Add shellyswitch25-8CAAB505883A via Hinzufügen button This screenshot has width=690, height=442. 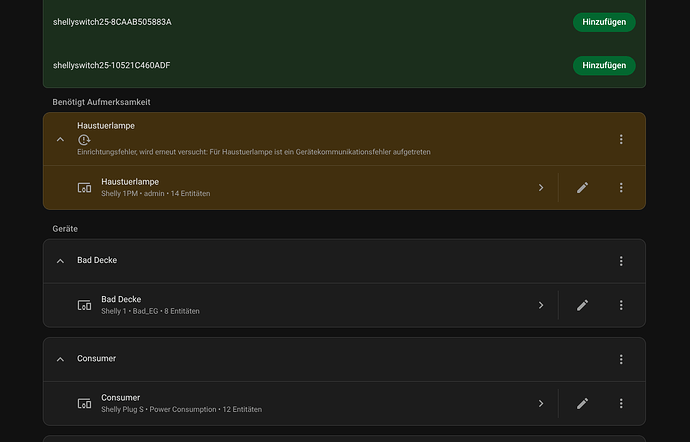[x=603, y=22]
